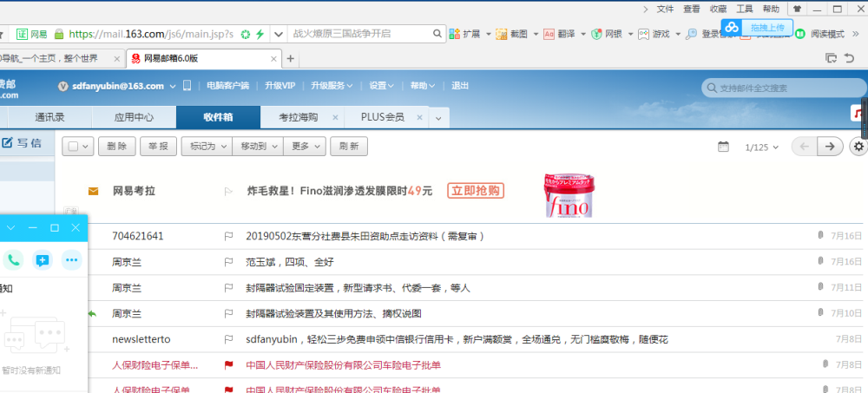Viewport: 868px width, 393px height.
Task: Click attachment icon of 范玉斌,四项 mail
Action: click(x=821, y=261)
